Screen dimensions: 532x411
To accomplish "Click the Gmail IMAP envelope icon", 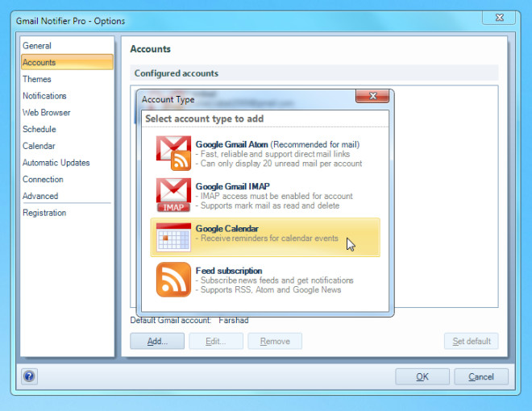I will (x=173, y=195).
